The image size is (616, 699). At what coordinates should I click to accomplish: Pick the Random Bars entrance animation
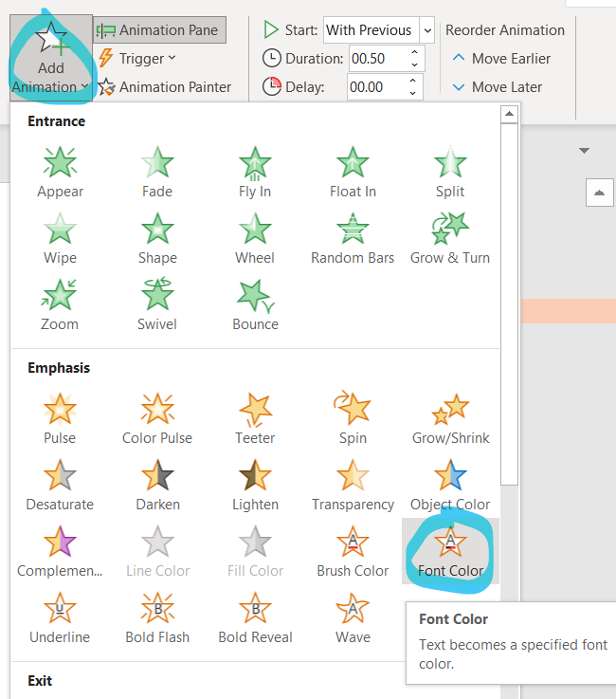[353, 238]
